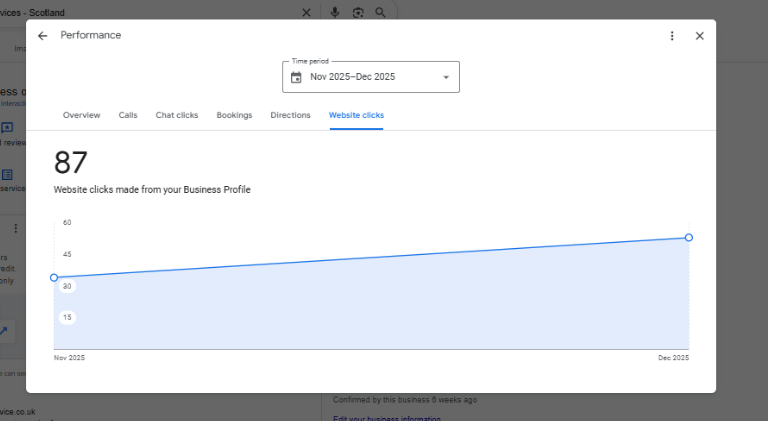Click the back arrow beside Performance
The width and height of the screenshot is (768, 421).
click(x=42, y=35)
